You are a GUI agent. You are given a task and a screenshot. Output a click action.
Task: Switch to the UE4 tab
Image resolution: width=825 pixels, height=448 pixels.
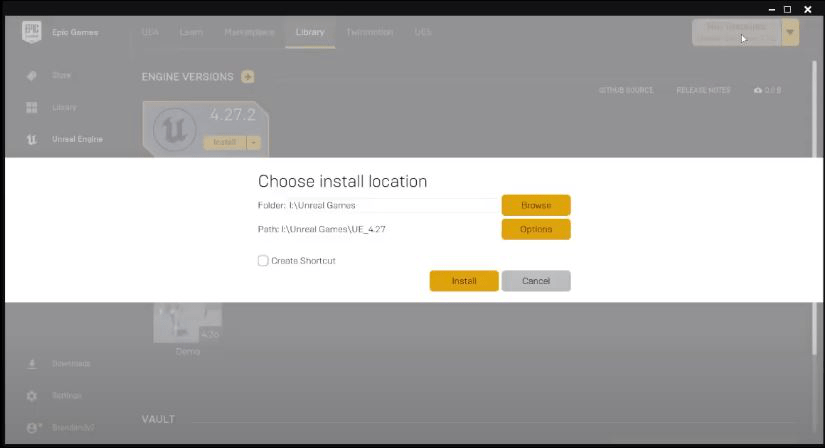pos(150,32)
